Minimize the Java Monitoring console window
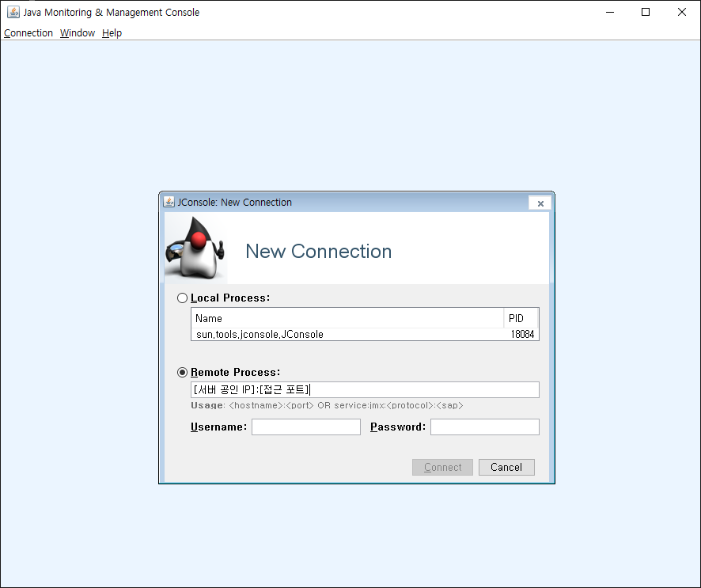The width and height of the screenshot is (701, 588). (x=610, y=12)
